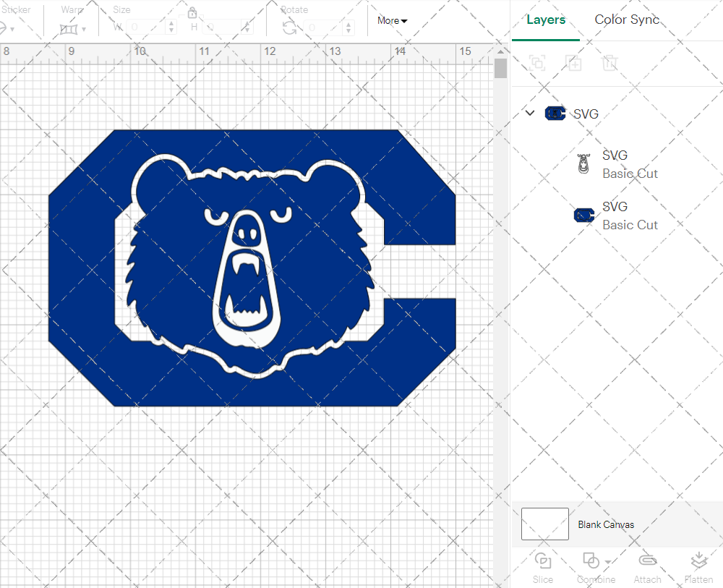Open the Blank Canvas color swatch
Image resolution: width=723 pixels, height=588 pixels.
tap(544, 524)
